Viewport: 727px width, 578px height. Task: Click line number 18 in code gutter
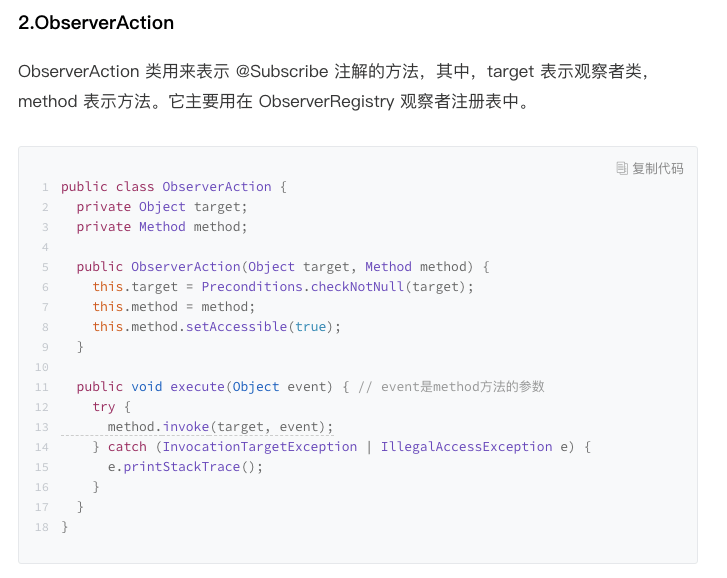point(42,527)
